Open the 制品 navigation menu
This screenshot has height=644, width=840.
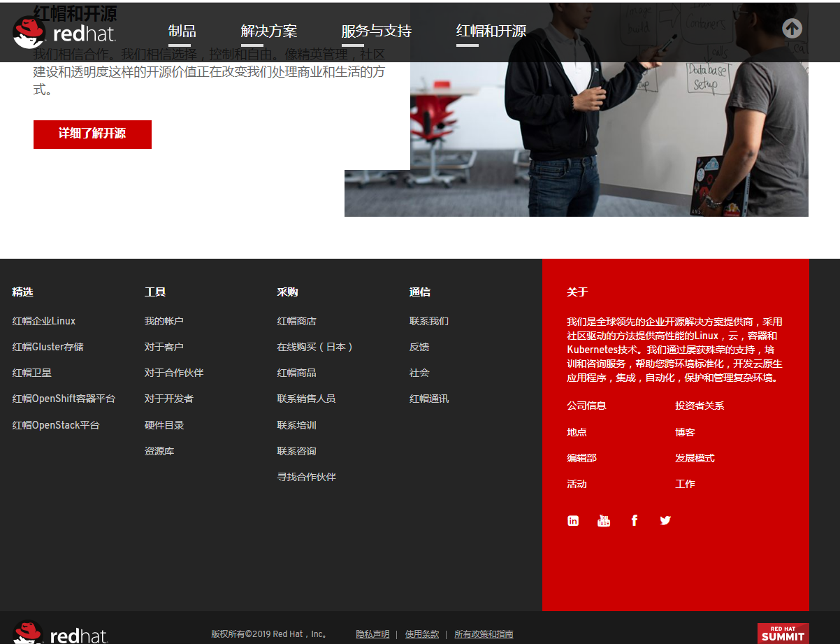tap(182, 31)
